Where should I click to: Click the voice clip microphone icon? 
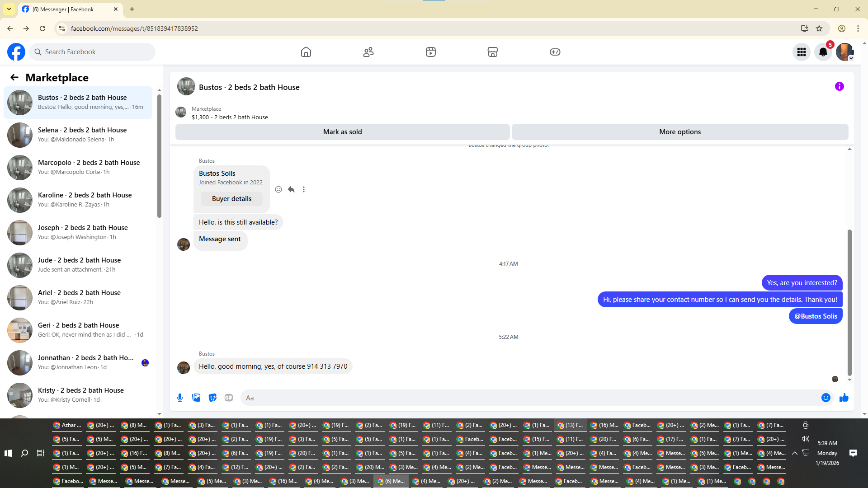pyautogui.click(x=180, y=398)
